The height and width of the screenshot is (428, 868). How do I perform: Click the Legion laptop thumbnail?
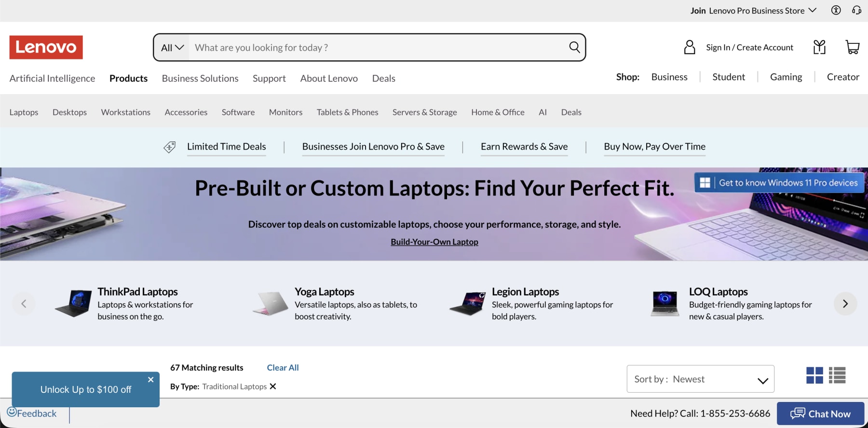tap(467, 304)
